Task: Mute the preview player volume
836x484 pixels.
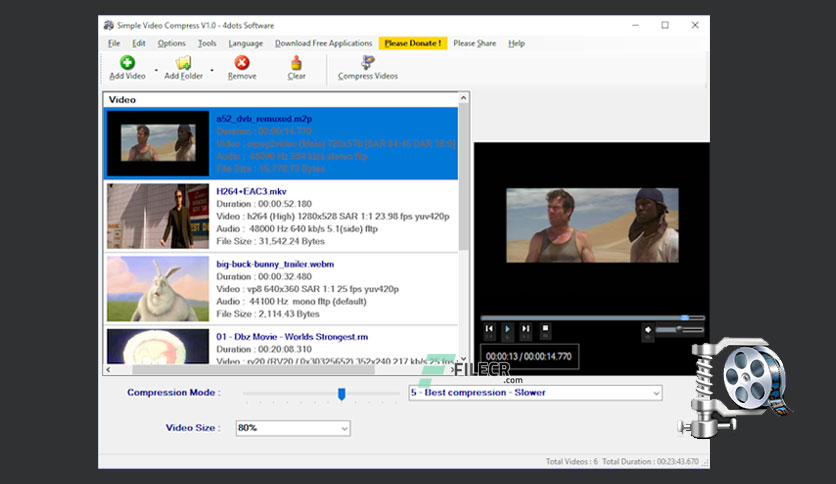Action: pyautogui.click(x=648, y=329)
